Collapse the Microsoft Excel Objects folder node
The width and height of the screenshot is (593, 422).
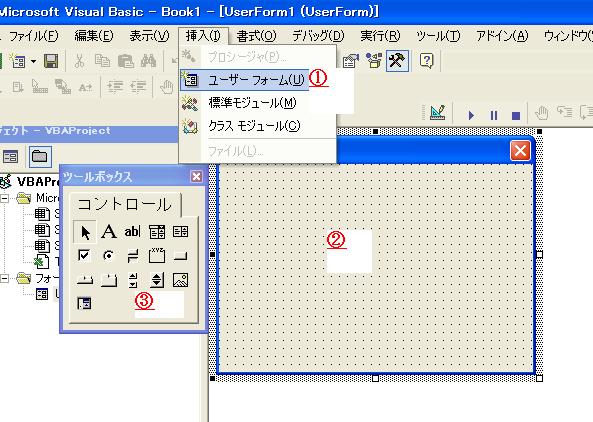5,198
